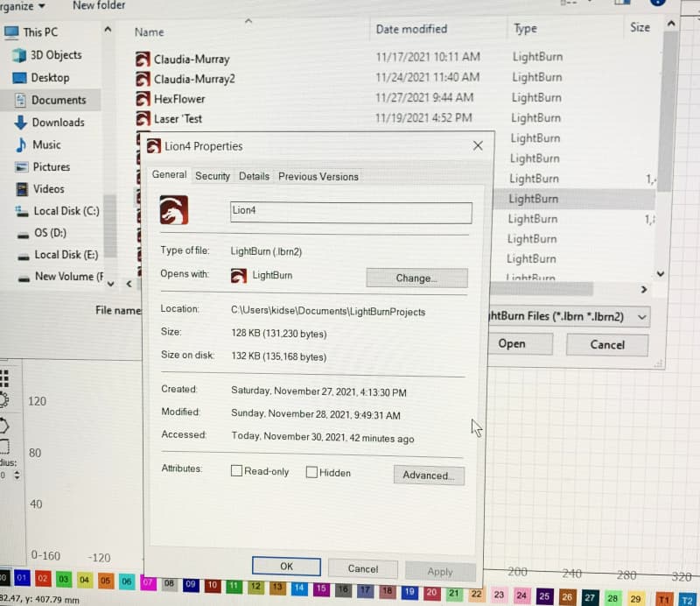700x606 pixels.
Task: Select the 04 yellow palette swatch
Action: click(84, 580)
